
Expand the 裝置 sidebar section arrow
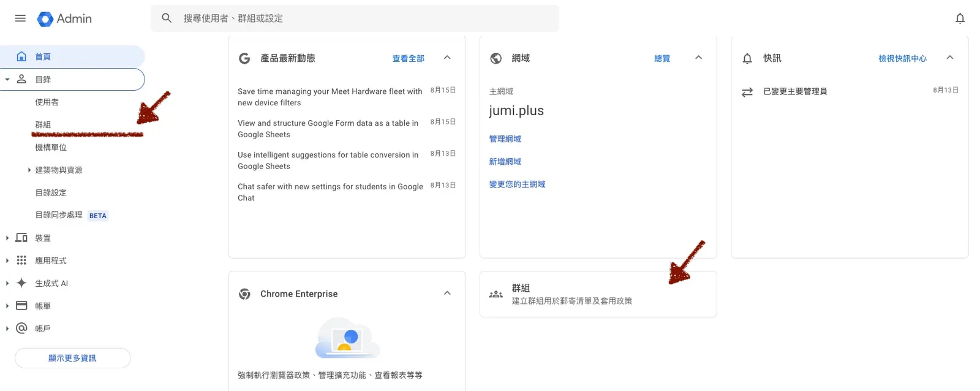[7, 238]
